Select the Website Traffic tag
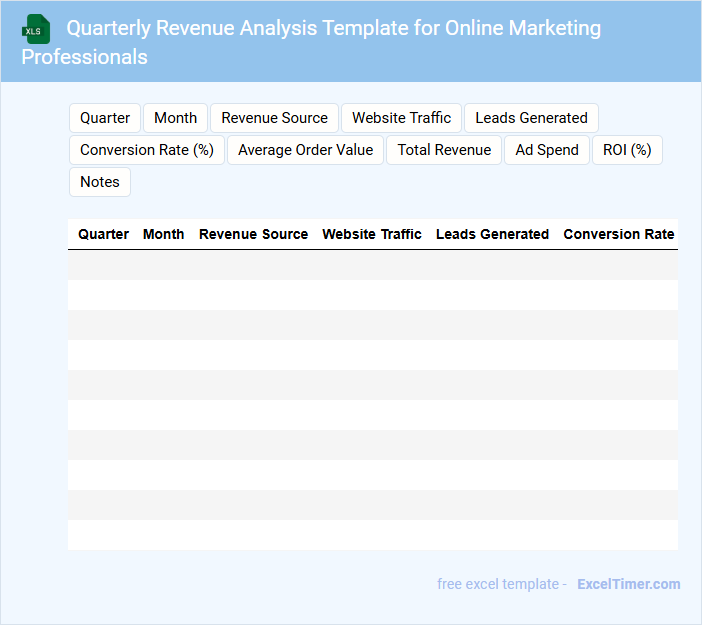The width and height of the screenshot is (702, 625). (x=401, y=118)
